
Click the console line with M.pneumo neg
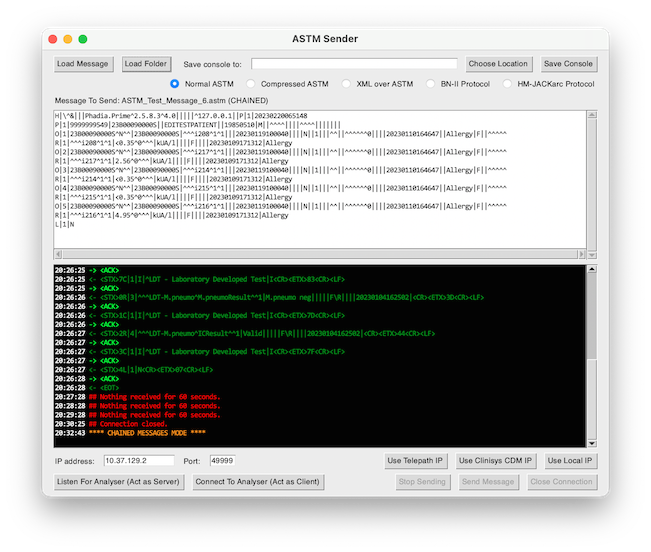pos(269,298)
